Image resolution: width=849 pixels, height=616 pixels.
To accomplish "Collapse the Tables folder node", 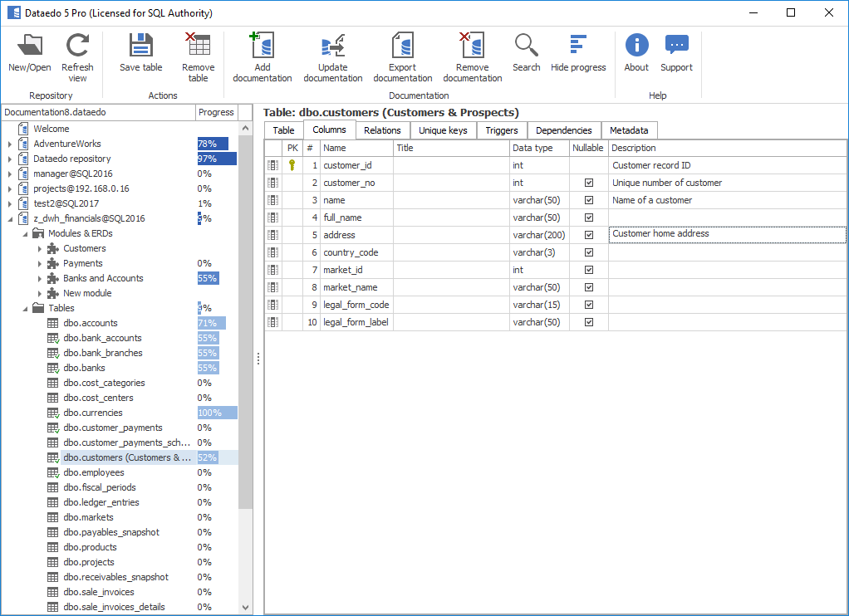I will [x=25, y=309].
